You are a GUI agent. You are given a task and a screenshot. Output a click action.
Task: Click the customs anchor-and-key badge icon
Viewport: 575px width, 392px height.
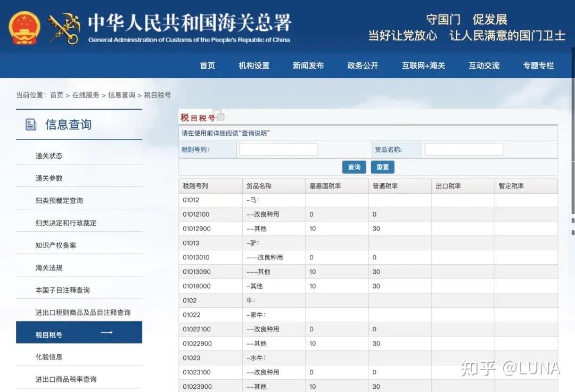click(64, 28)
